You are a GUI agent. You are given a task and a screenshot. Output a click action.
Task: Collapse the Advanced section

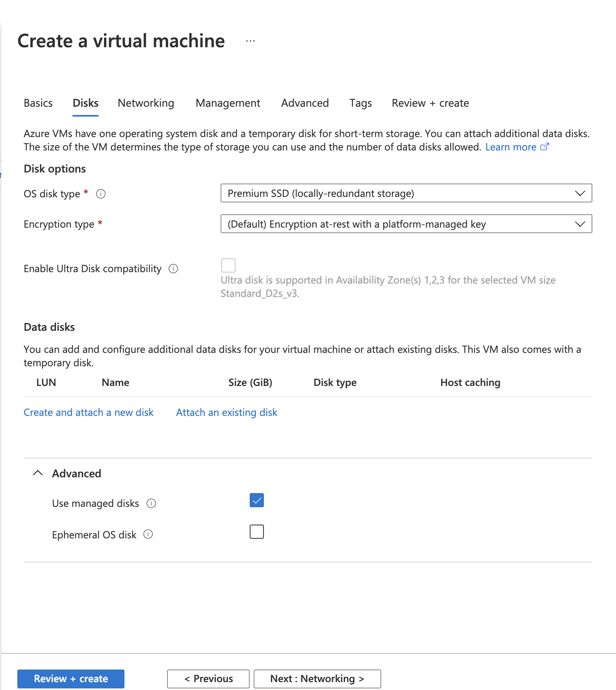(38, 473)
